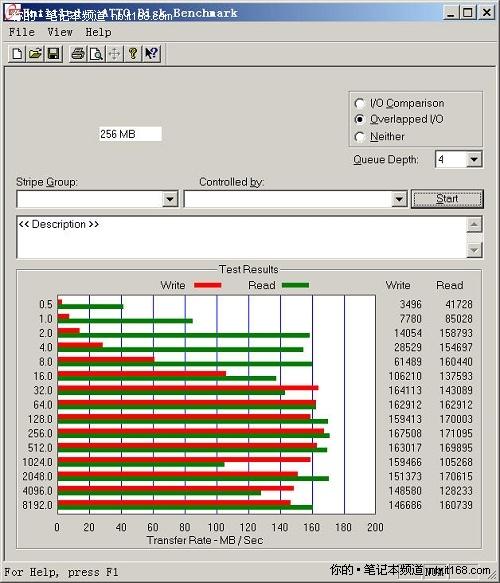Print results with the printer icon
The height and width of the screenshot is (583, 500).
coord(78,54)
